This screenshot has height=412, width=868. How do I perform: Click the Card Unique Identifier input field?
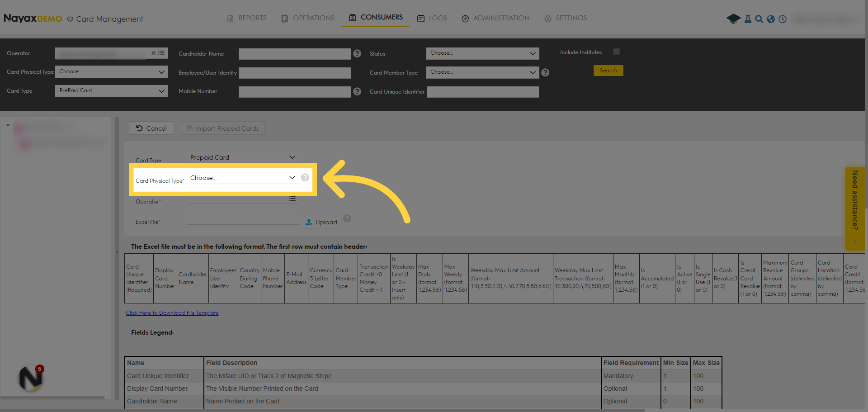point(483,92)
